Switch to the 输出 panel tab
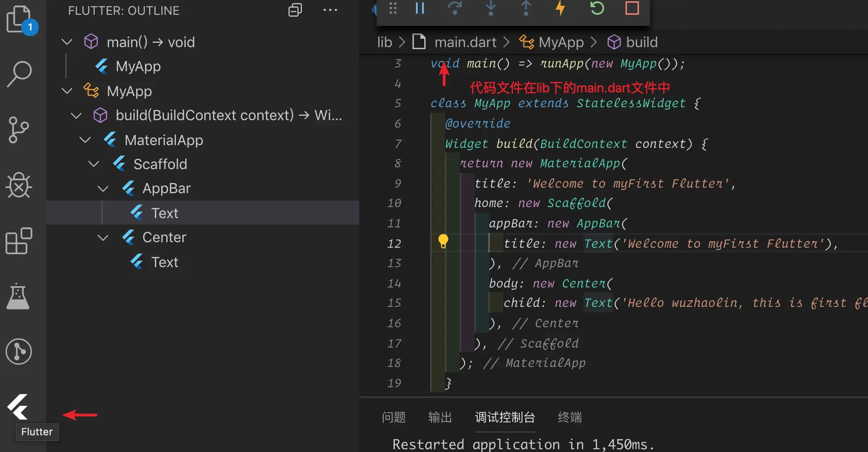The image size is (868, 452). click(x=440, y=417)
